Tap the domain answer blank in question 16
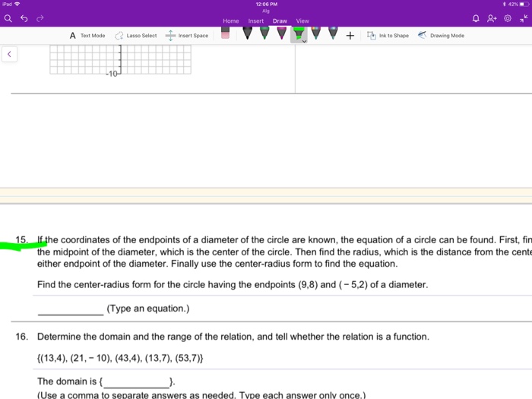The image size is (532, 399). 136,382
